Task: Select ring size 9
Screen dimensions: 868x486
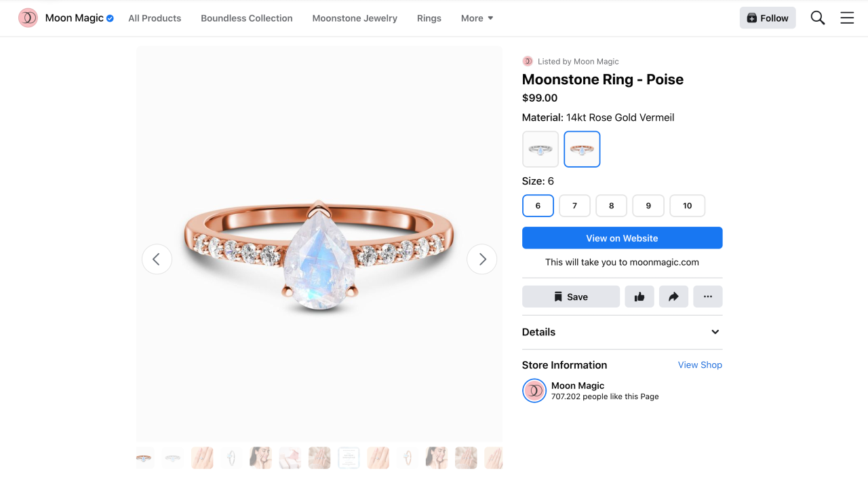Action: coord(648,206)
